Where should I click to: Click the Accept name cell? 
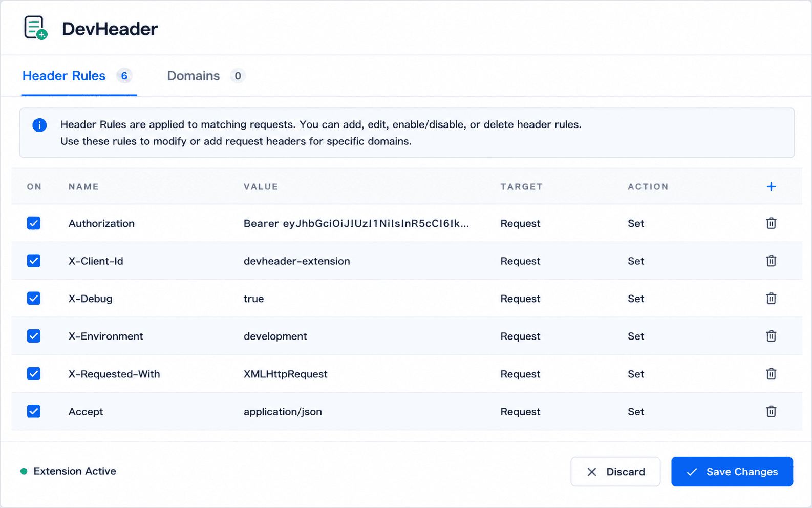86,411
